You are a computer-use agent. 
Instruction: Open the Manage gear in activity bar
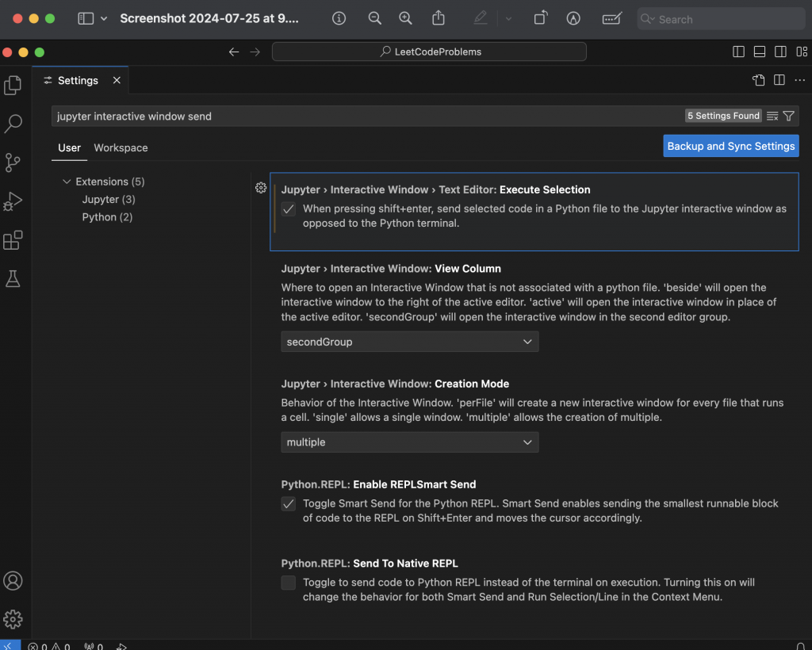pyautogui.click(x=13, y=619)
